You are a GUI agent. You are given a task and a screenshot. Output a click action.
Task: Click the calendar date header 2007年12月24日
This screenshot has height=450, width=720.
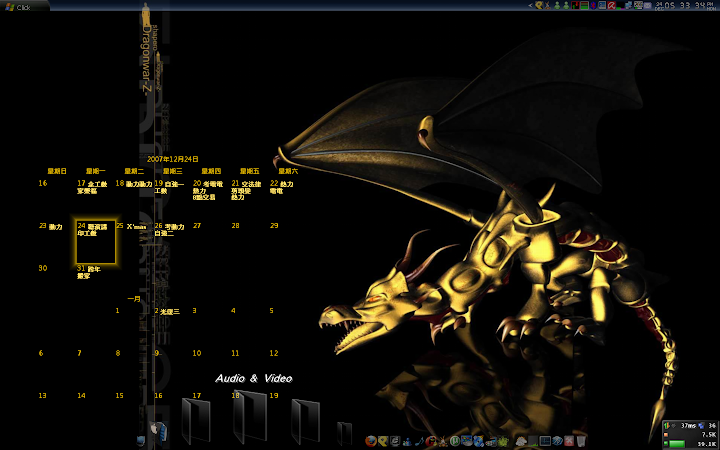(x=173, y=159)
